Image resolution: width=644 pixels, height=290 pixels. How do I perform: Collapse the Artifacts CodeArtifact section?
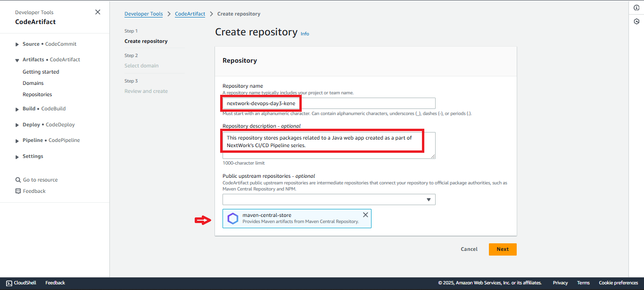17,60
